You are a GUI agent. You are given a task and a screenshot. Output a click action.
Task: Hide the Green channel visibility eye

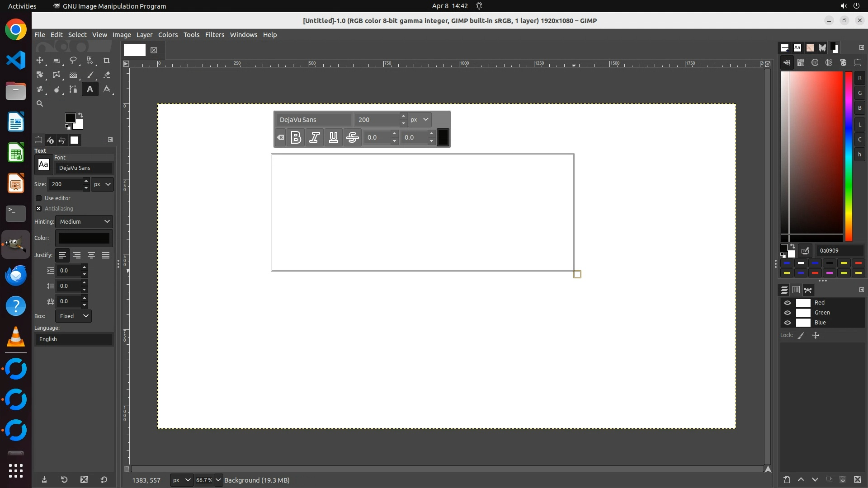pos(788,313)
